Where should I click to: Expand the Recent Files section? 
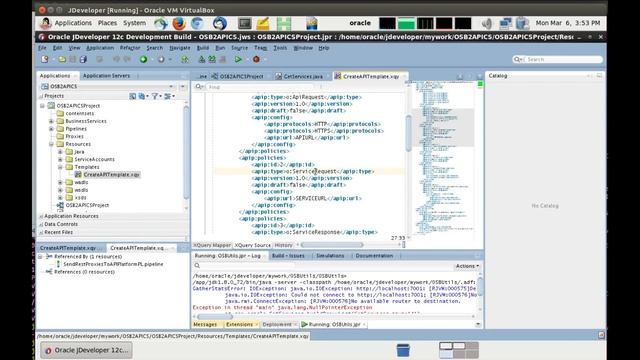pyautogui.click(x=41, y=233)
